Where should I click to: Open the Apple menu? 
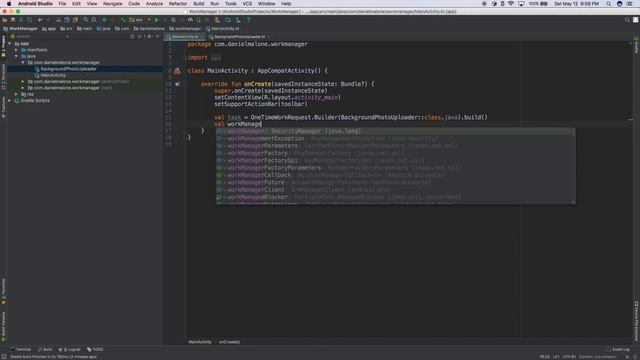pyautogui.click(x=9, y=4)
